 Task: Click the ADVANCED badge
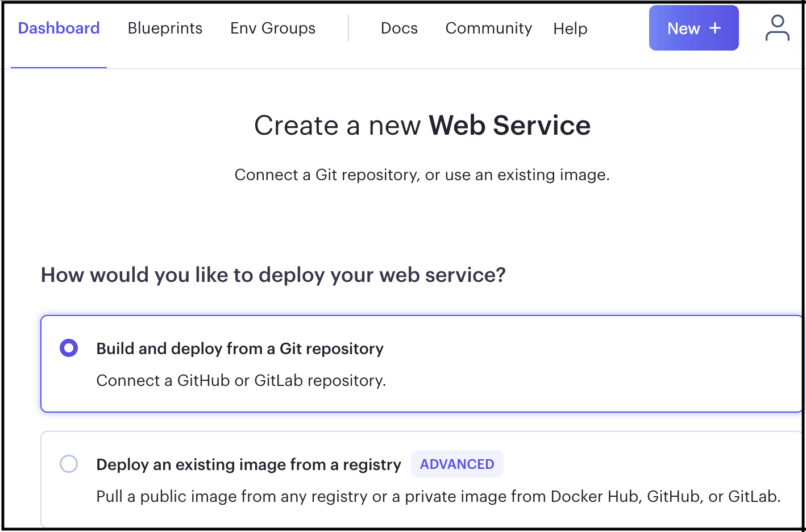[x=457, y=464]
